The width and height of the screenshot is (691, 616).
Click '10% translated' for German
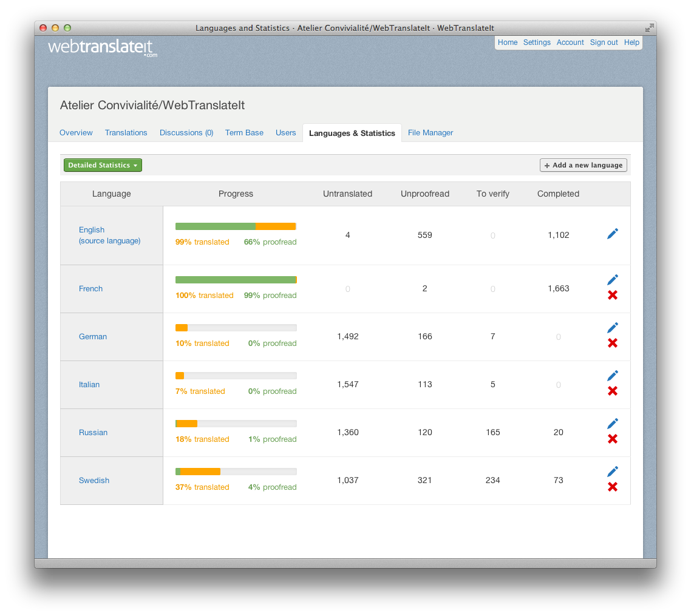[202, 343]
